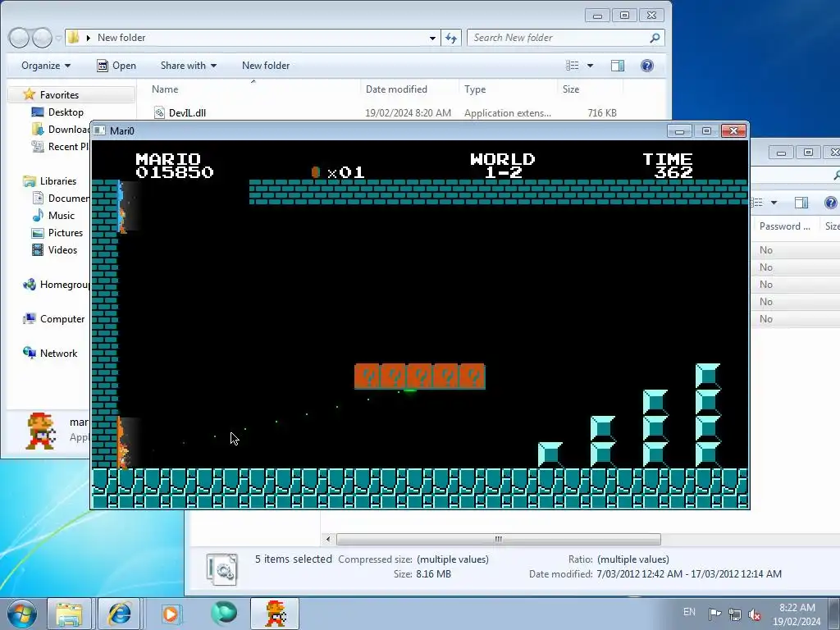Click the Mari0 window title bar icon
This screenshot has height=630, width=840.
tap(99, 130)
